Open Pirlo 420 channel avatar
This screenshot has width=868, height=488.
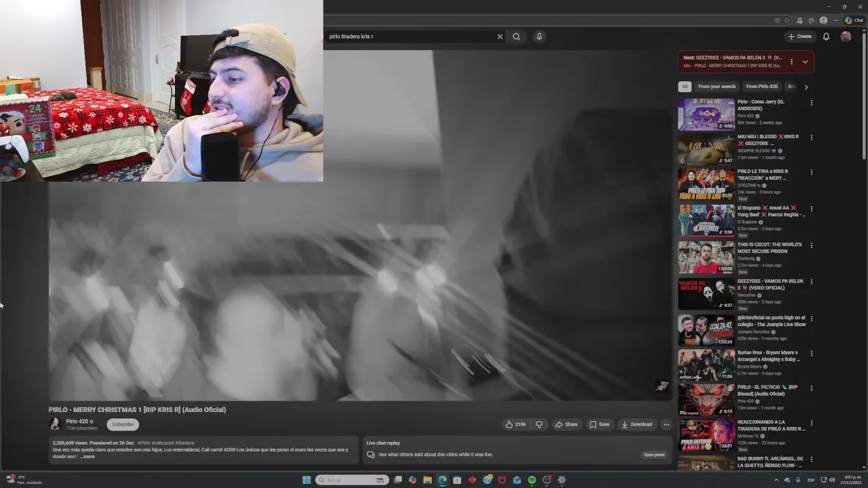coord(55,424)
